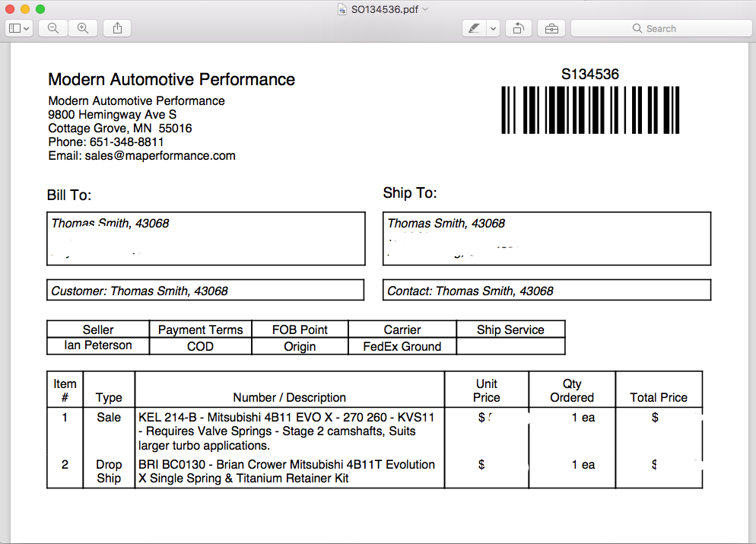Click the SO134536.pdf window title text
The image size is (756, 544).
(385, 9)
